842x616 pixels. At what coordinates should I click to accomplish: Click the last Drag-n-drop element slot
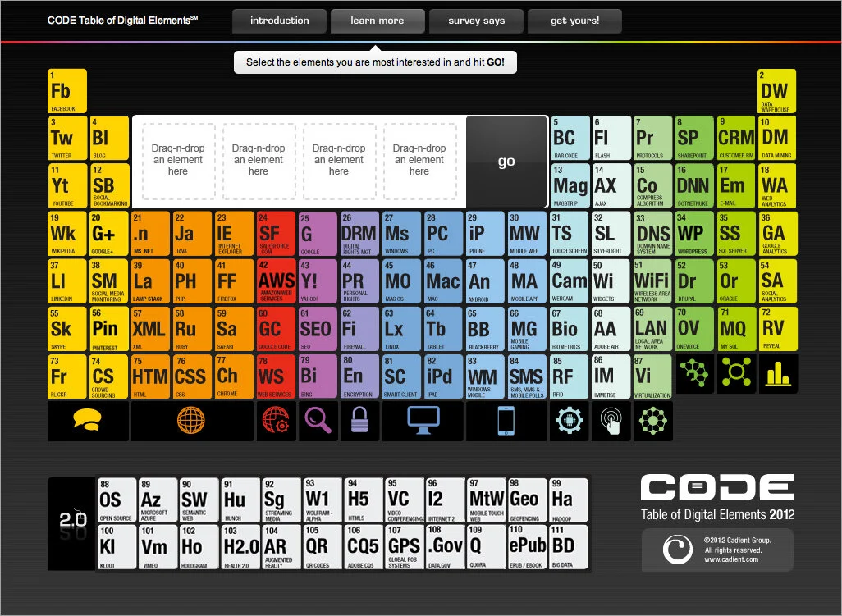click(419, 161)
